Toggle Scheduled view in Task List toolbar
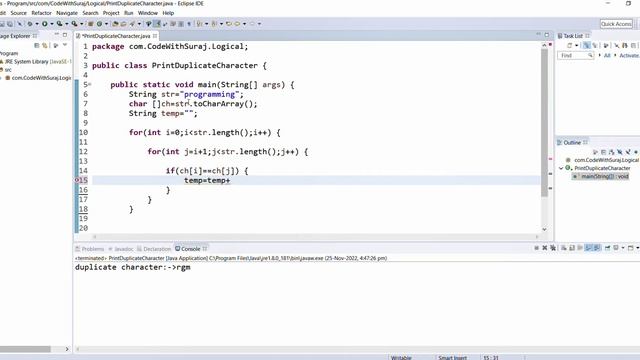This screenshot has width=640, height=360. (x=595, y=45)
